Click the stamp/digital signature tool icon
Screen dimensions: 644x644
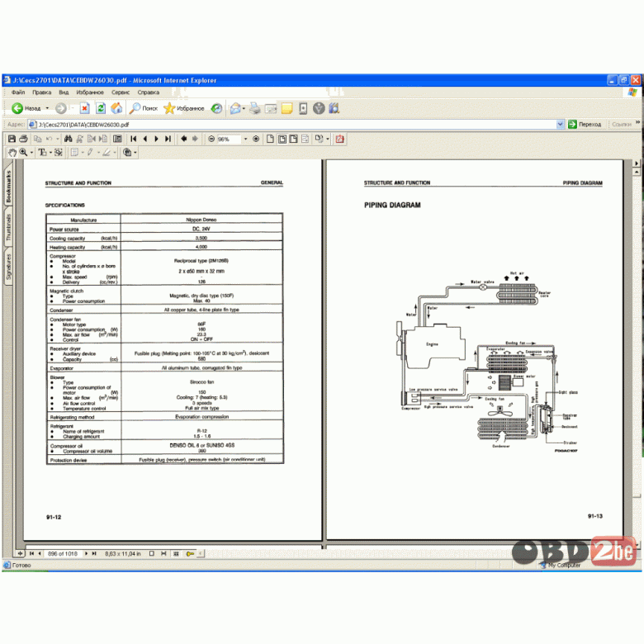coord(127,153)
